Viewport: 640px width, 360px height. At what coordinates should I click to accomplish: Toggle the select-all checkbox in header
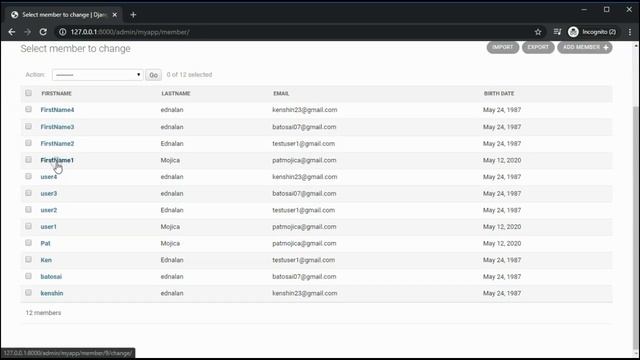(x=28, y=93)
